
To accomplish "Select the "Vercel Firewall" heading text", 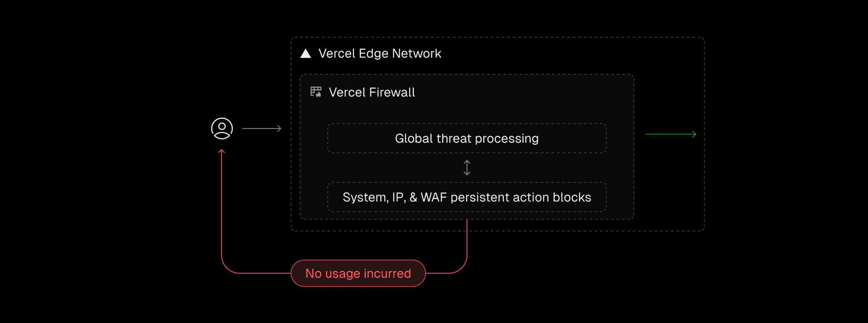I will 372,92.
